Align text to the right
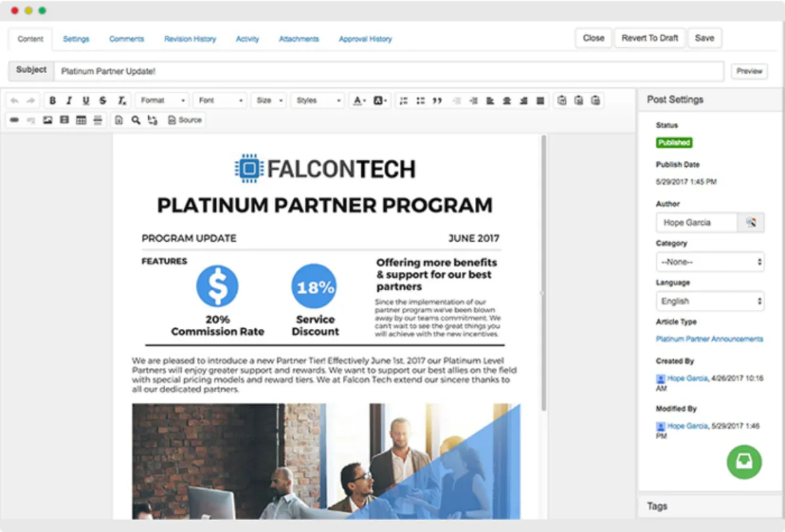785x532 pixels. tap(523, 101)
